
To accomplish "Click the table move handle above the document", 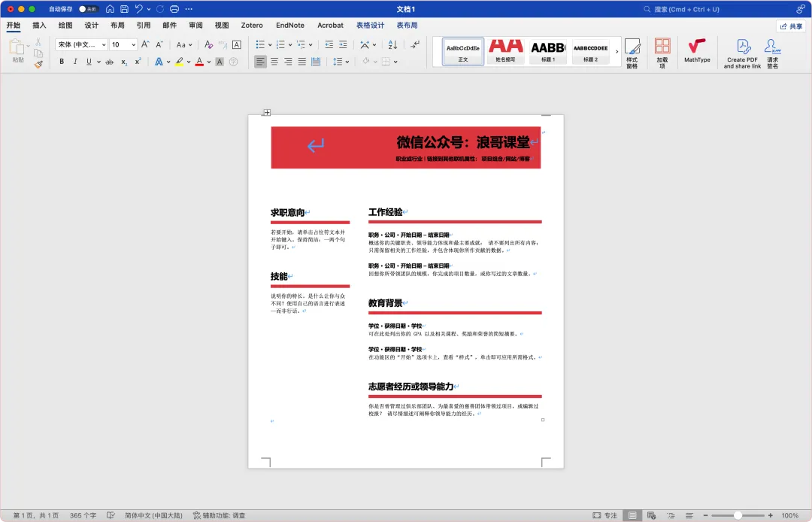I will coord(267,112).
